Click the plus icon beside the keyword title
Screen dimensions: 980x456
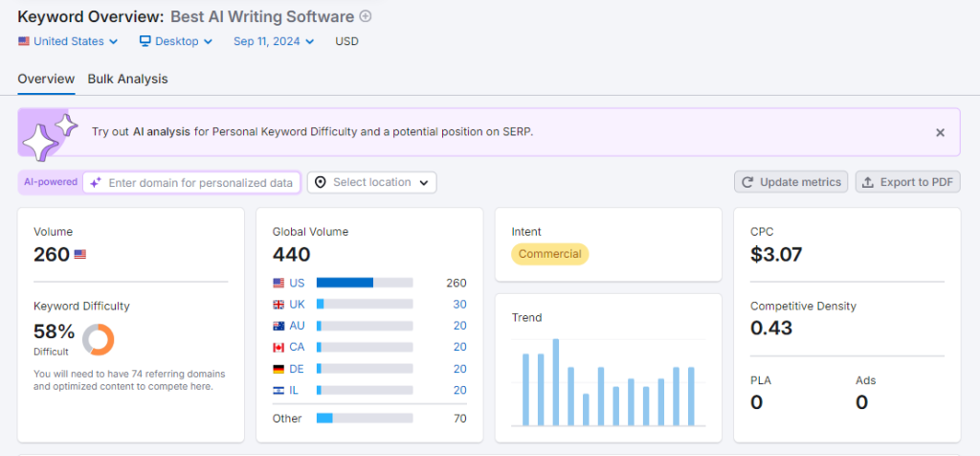coord(366,16)
